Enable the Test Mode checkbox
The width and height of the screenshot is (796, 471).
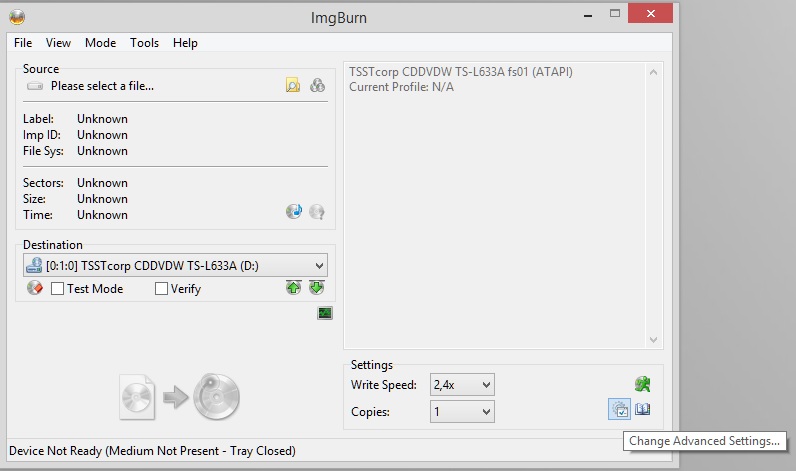(57, 289)
